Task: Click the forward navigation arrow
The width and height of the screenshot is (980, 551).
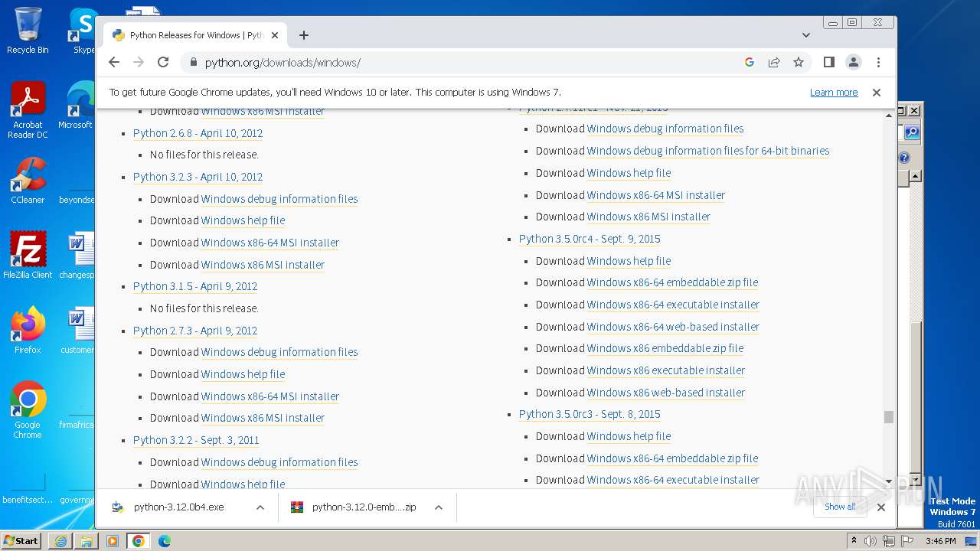Action: (139, 62)
